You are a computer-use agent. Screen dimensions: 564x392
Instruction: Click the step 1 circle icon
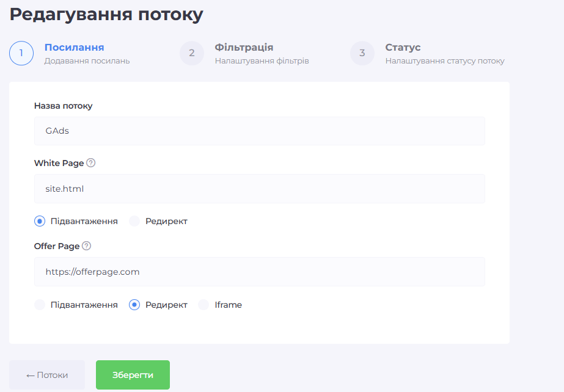(x=21, y=53)
